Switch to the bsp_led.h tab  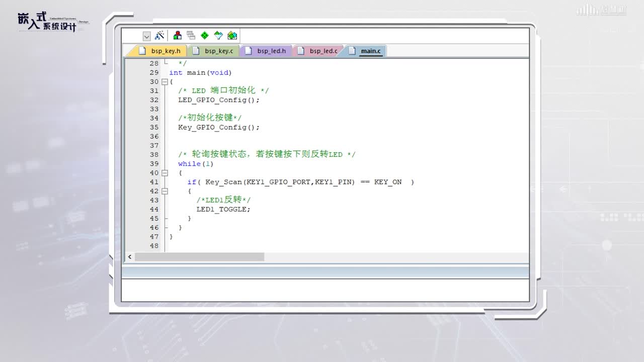(267, 51)
